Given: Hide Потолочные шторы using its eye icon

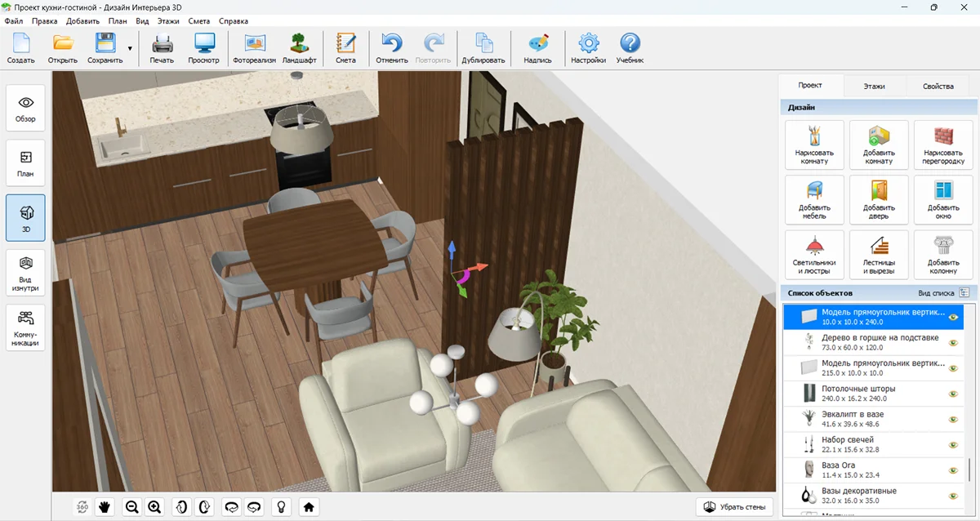Looking at the screenshot, I should coord(952,394).
